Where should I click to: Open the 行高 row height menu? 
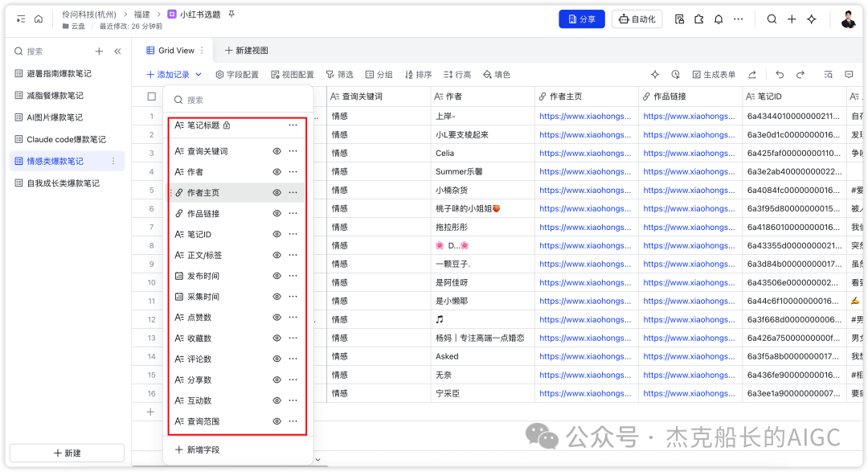tap(457, 74)
